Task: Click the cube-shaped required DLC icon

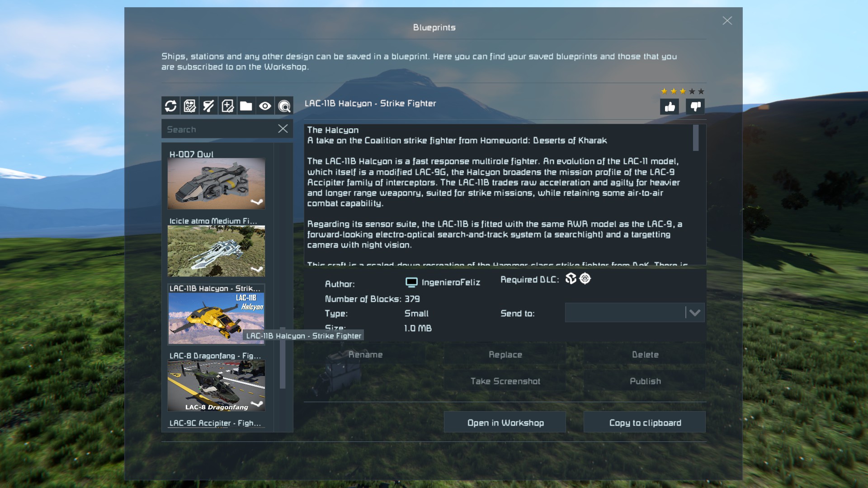Action: coord(571,279)
